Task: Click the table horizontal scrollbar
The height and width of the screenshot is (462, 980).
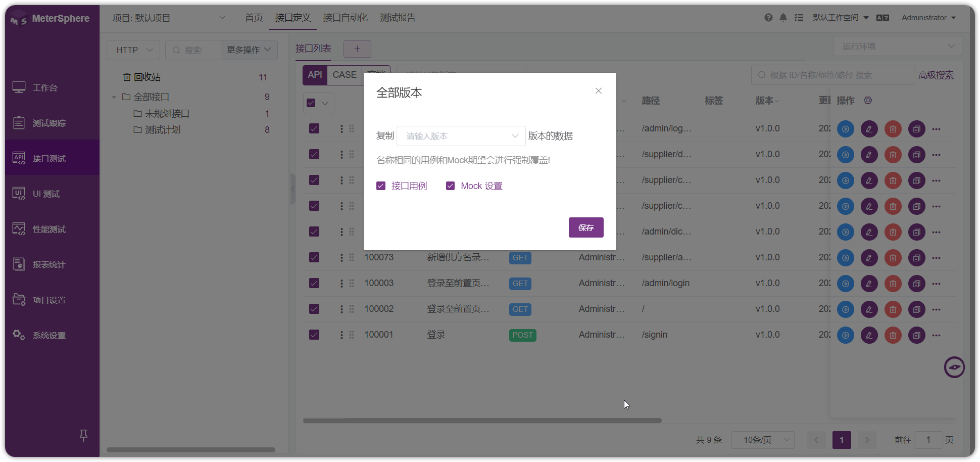Action: click(x=482, y=421)
